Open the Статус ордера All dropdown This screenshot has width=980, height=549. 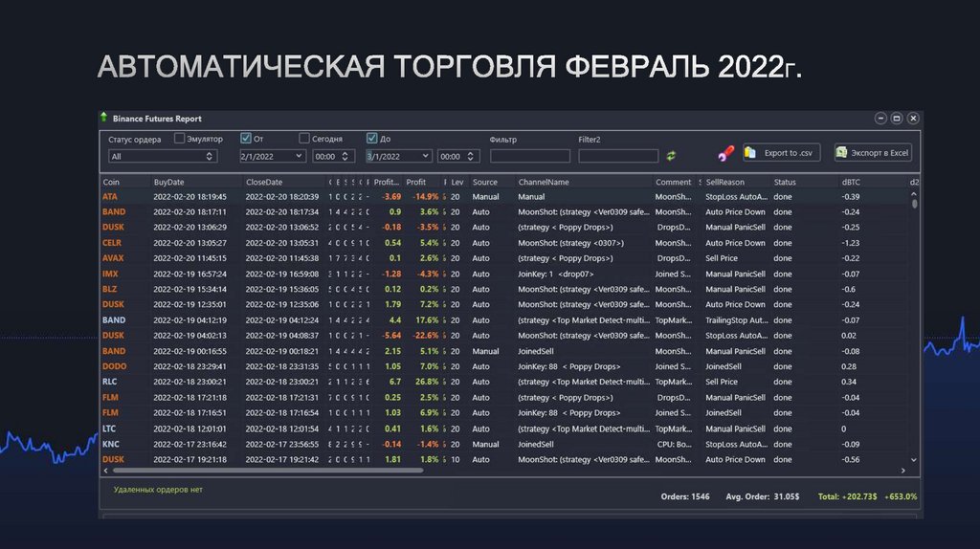click(x=163, y=156)
